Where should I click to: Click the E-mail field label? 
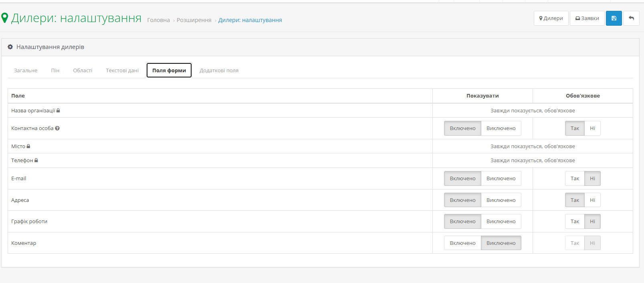coord(18,179)
